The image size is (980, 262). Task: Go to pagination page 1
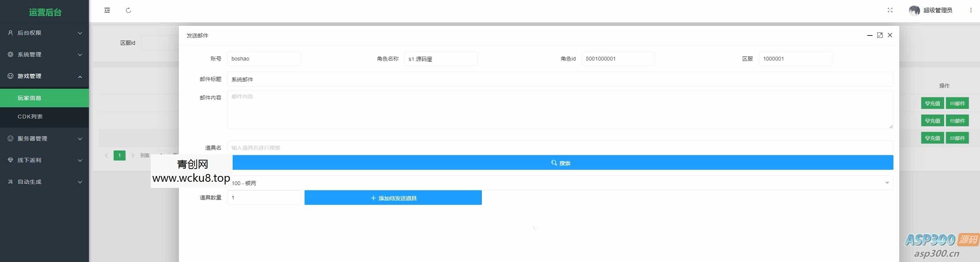[119, 156]
